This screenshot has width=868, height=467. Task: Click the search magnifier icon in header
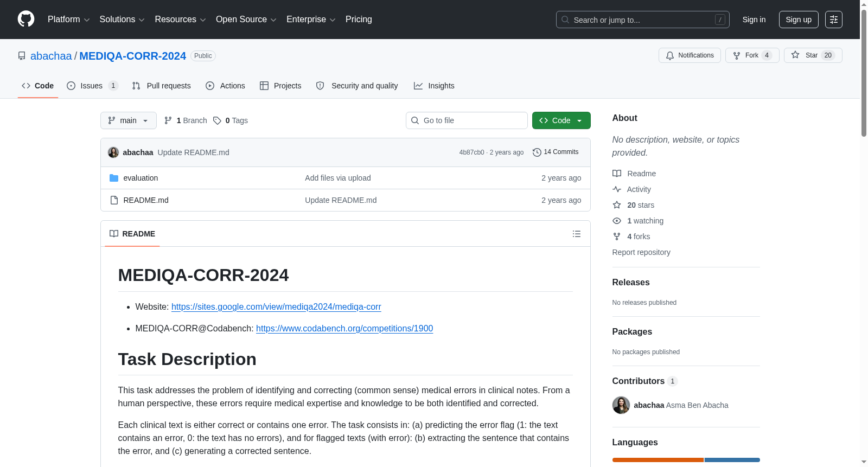click(565, 20)
